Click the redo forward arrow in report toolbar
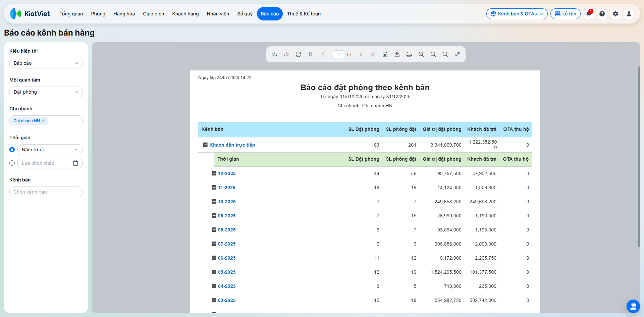 [286, 54]
